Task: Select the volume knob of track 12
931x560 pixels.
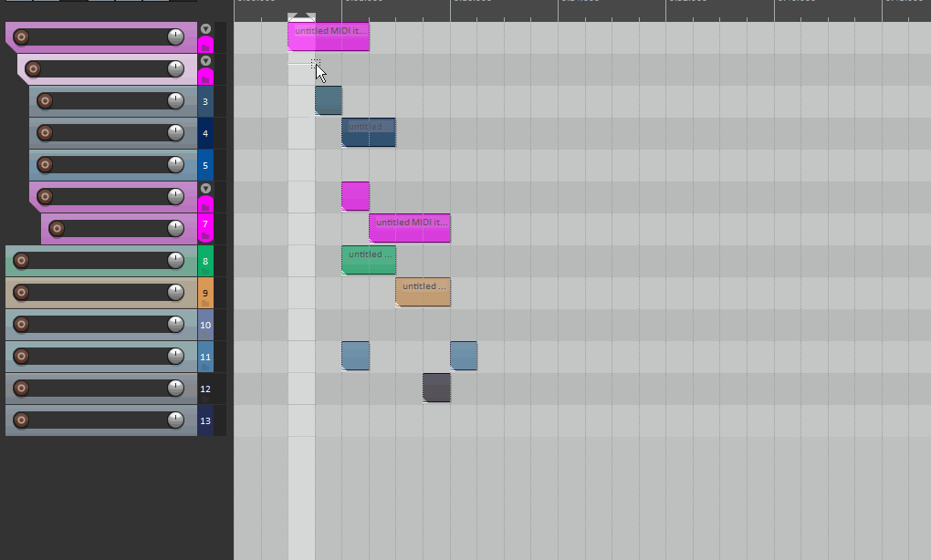Action: (x=176, y=388)
